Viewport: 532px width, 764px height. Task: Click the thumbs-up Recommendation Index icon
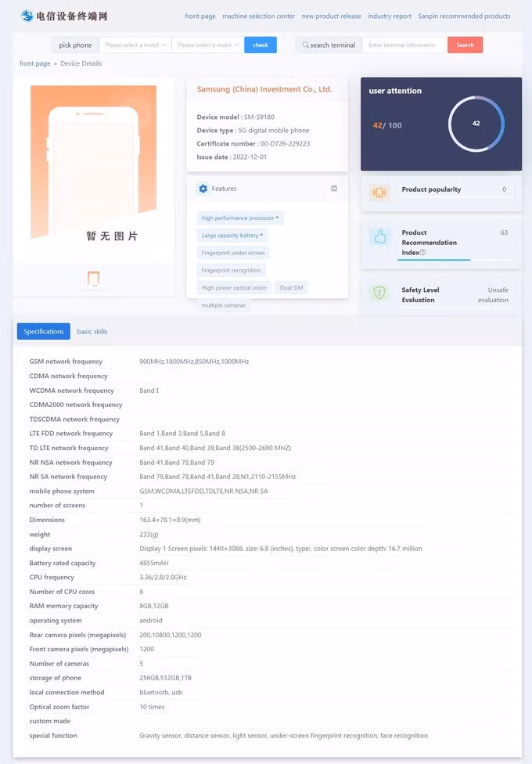point(379,237)
